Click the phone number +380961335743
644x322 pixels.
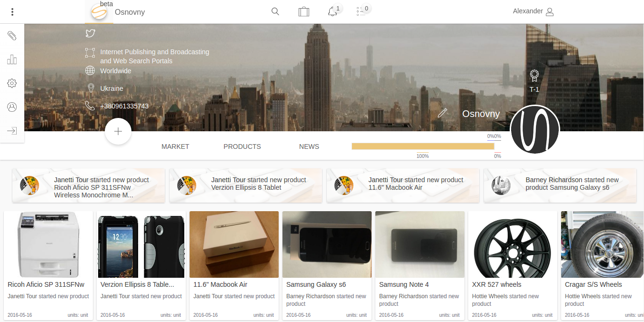(x=124, y=106)
